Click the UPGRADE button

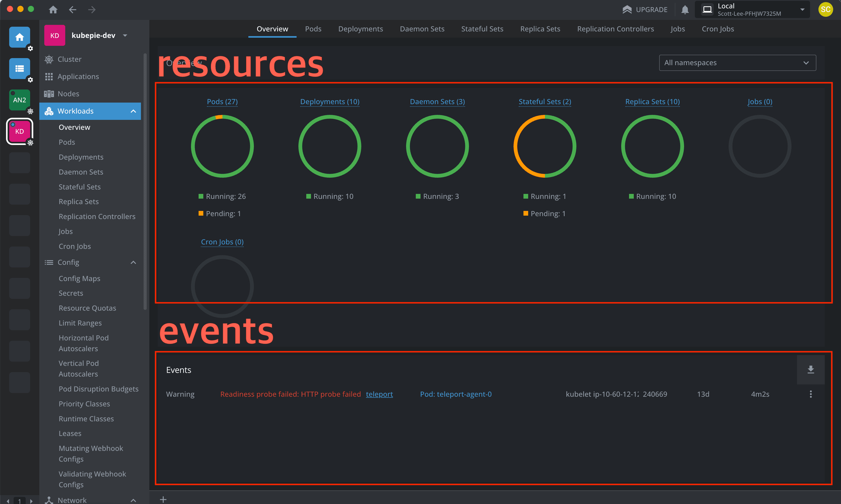[645, 9]
